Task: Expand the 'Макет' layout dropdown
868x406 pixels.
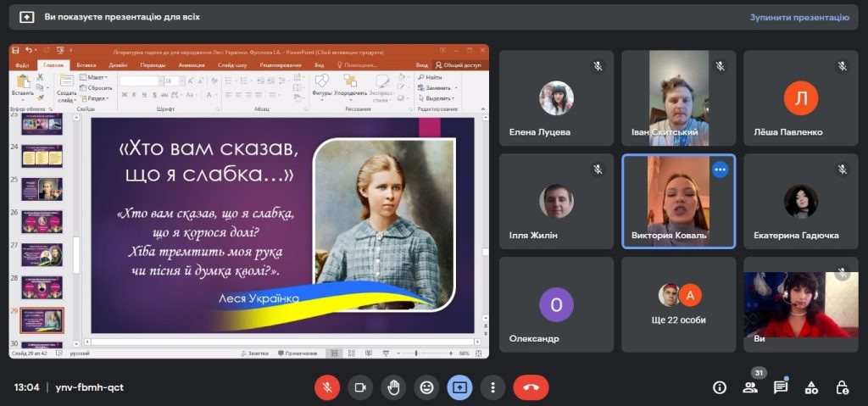Action: point(96,77)
